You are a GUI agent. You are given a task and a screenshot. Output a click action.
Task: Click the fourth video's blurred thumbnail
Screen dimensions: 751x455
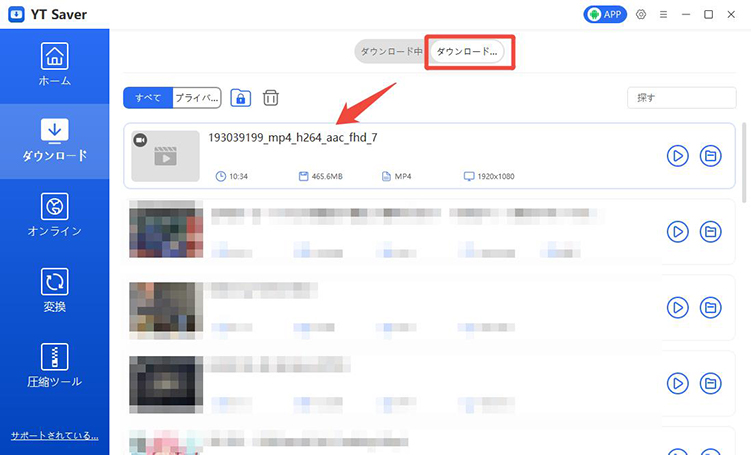pos(166,384)
